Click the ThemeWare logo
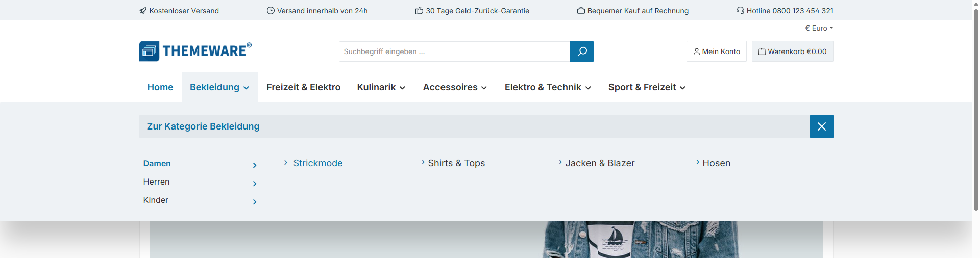Image resolution: width=980 pixels, height=258 pixels. coord(195,51)
